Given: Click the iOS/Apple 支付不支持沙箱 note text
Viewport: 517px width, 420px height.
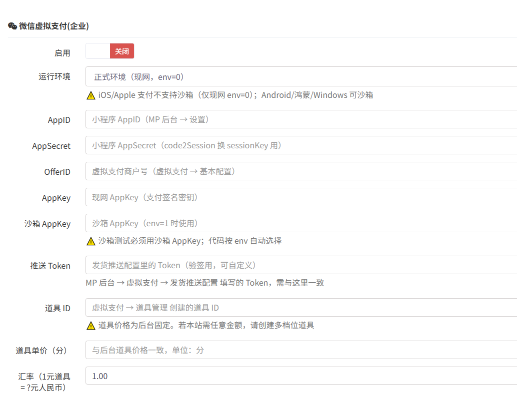Looking at the screenshot, I should pos(235,95).
